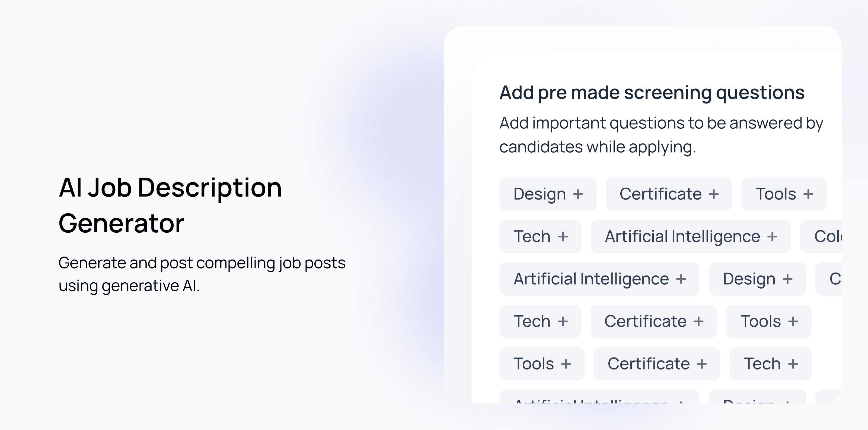Click the plus on fourth-row Tech chip
This screenshot has width=868, height=430.
coord(563,322)
